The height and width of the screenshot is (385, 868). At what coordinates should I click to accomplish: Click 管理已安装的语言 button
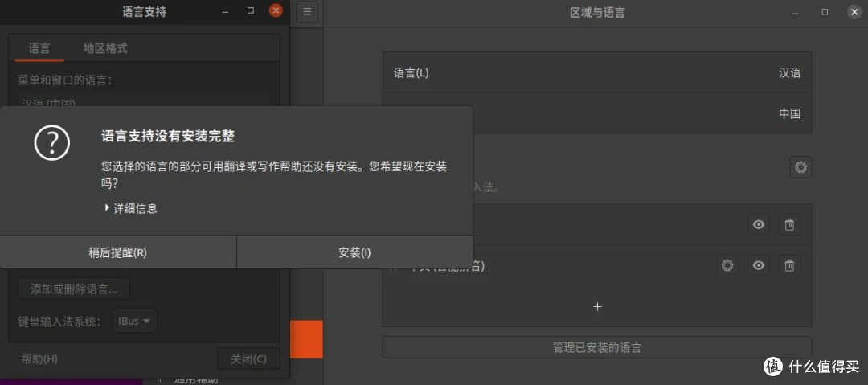click(597, 348)
